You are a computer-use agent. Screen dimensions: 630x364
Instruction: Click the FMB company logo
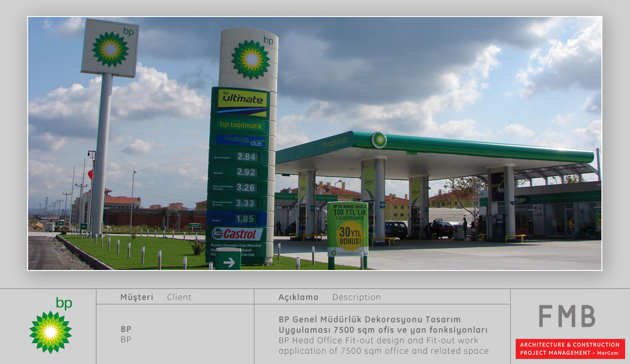(x=567, y=316)
